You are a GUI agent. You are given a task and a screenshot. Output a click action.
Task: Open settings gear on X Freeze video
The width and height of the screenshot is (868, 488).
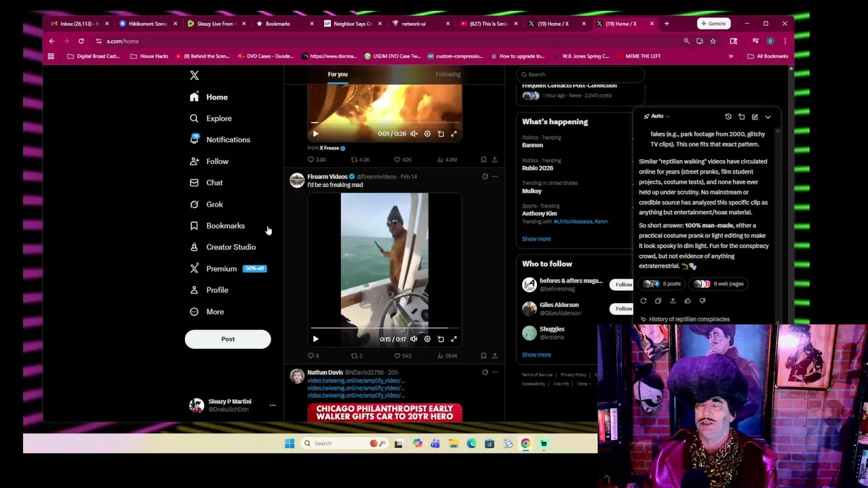pos(427,134)
